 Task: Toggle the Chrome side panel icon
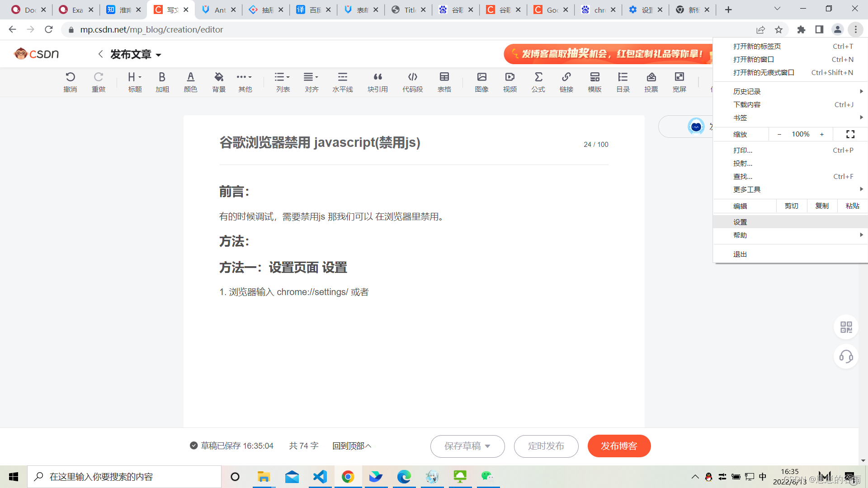coord(819,29)
